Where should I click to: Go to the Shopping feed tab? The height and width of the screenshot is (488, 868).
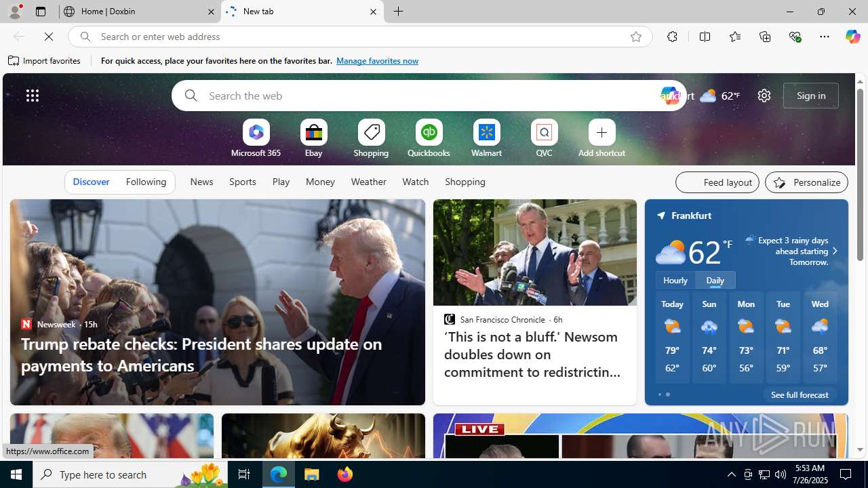[x=465, y=182]
